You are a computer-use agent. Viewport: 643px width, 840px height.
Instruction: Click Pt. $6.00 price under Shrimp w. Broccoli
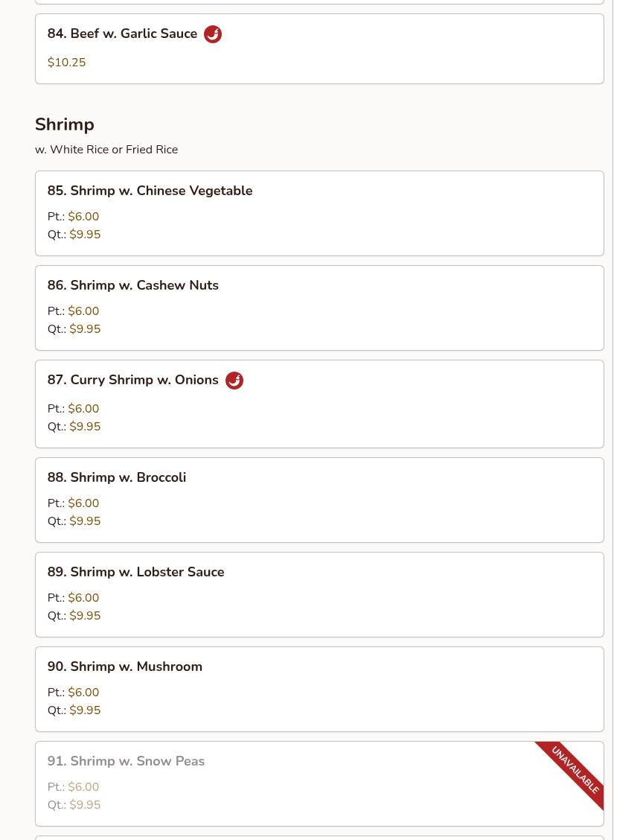(83, 503)
